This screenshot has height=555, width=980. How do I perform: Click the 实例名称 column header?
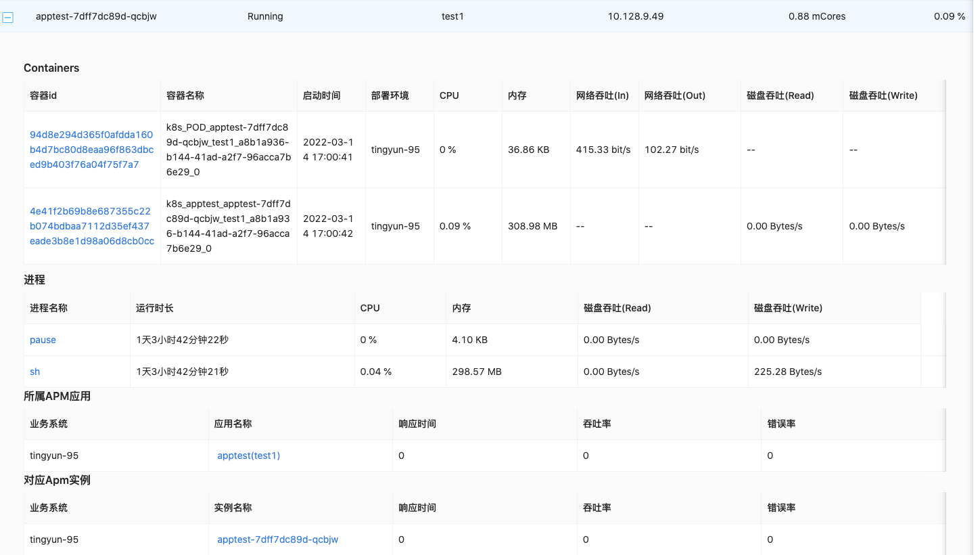pyautogui.click(x=233, y=508)
